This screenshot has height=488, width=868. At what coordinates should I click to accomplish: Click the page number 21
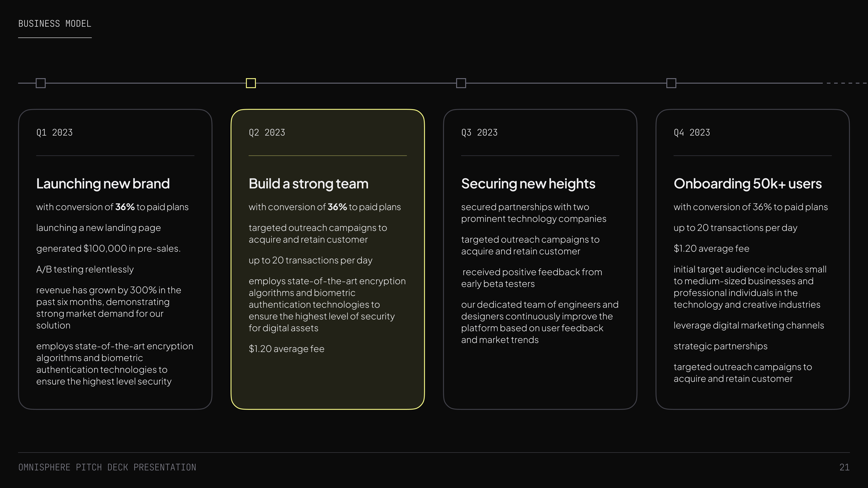(844, 467)
